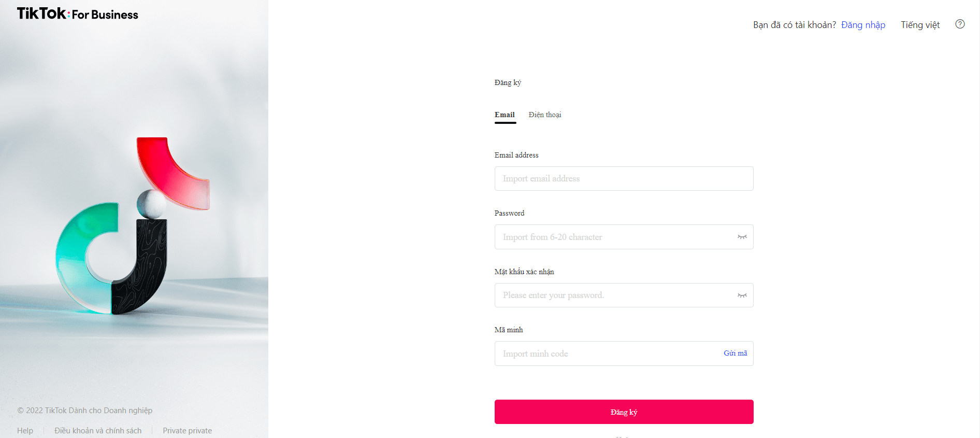Click Gửi mã to send code
The image size is (980, 438).
click(735, 354)
